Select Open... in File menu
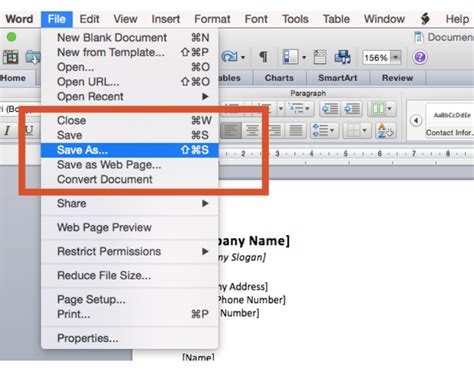The height and width of the screenshot is (370, 474). (x=130, y=67)
